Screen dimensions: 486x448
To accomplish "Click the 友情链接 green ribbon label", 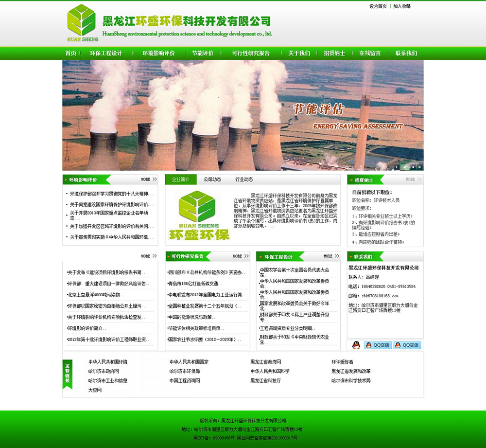I will [x=68, y=373].
